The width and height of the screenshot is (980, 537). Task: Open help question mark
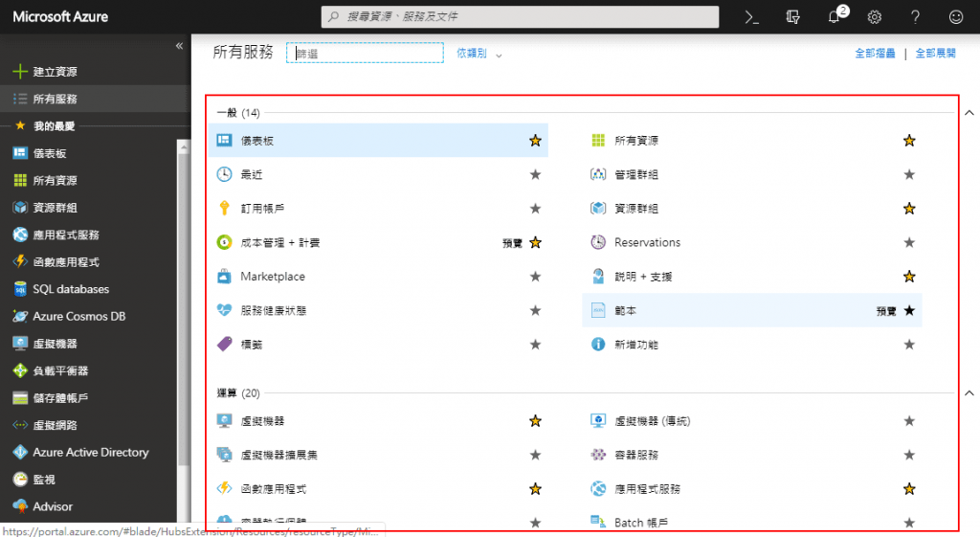[915, 17]
